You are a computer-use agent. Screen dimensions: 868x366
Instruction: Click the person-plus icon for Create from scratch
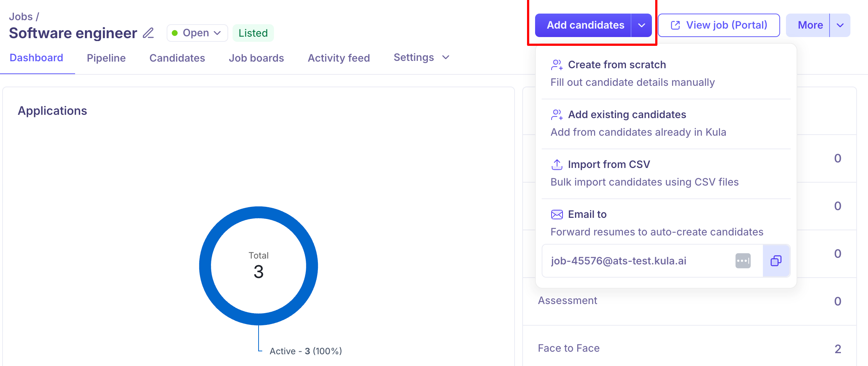pyautogui.click(x=557, y=65)
